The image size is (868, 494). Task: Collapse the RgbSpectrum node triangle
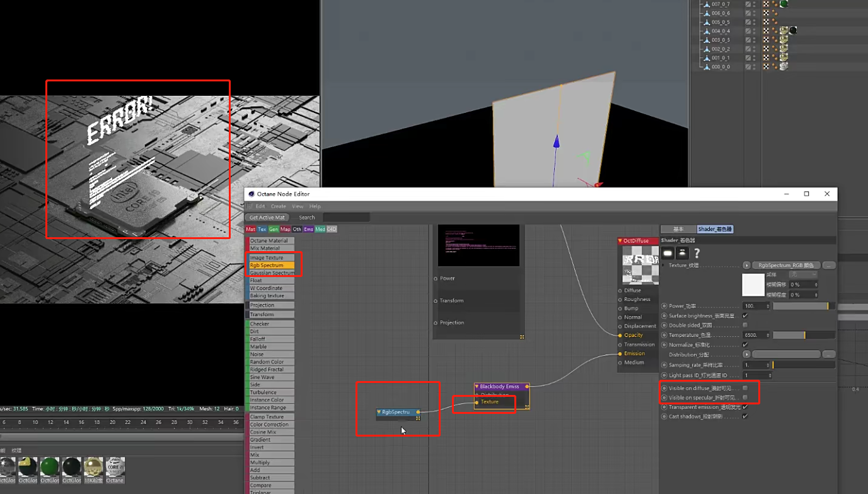[x=379, y=412]
